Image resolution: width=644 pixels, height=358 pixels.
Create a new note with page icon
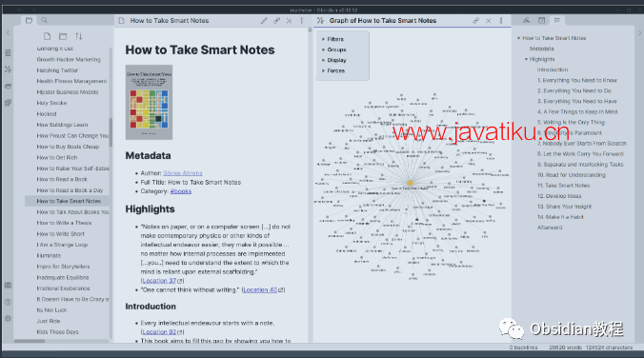coord(48,36)
